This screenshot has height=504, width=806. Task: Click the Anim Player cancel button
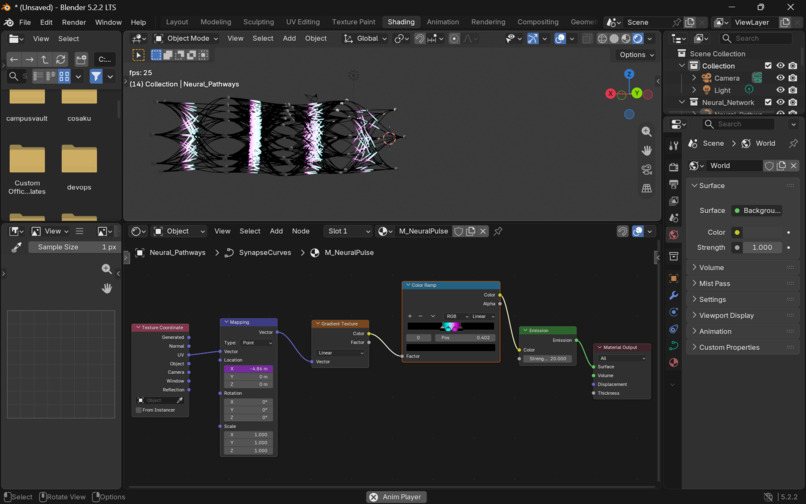click(x=374, y=497)
